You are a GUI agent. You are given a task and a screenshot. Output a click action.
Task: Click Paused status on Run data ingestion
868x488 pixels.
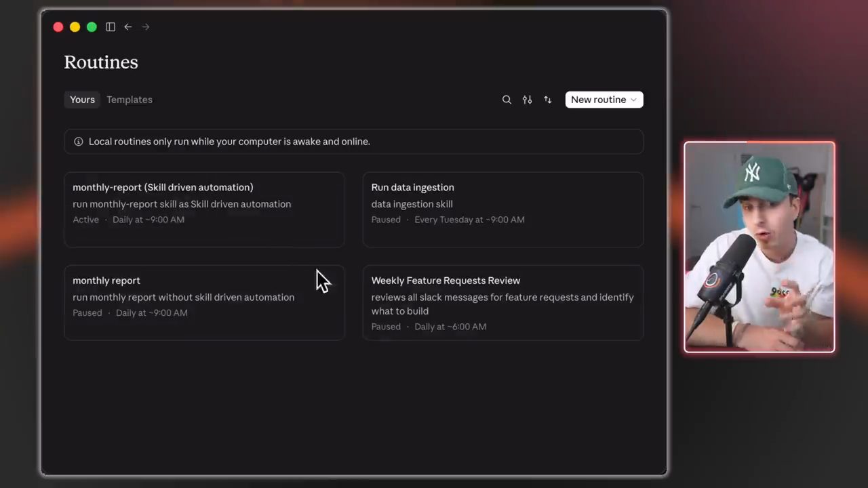point(386,220)
